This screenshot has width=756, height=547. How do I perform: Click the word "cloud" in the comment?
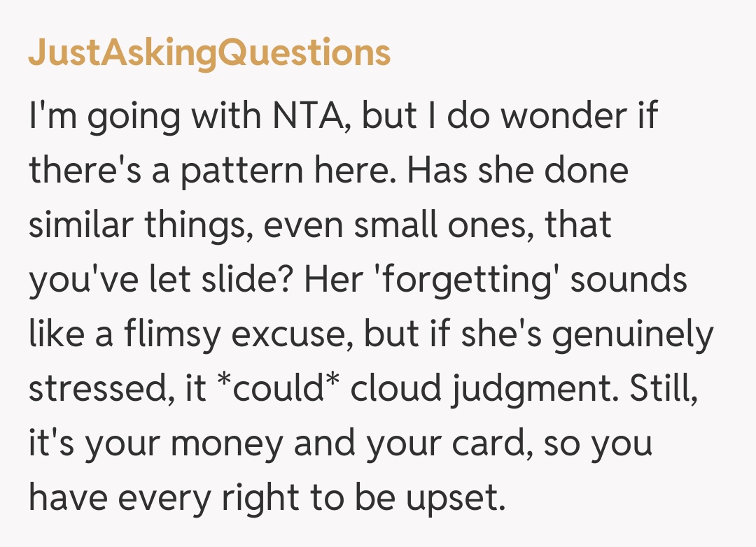(x=393, y=390)
